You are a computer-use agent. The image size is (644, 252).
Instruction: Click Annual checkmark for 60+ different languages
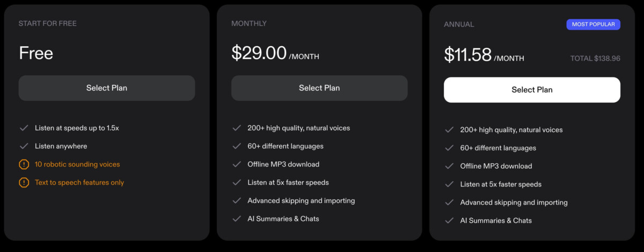click(449, 148)
